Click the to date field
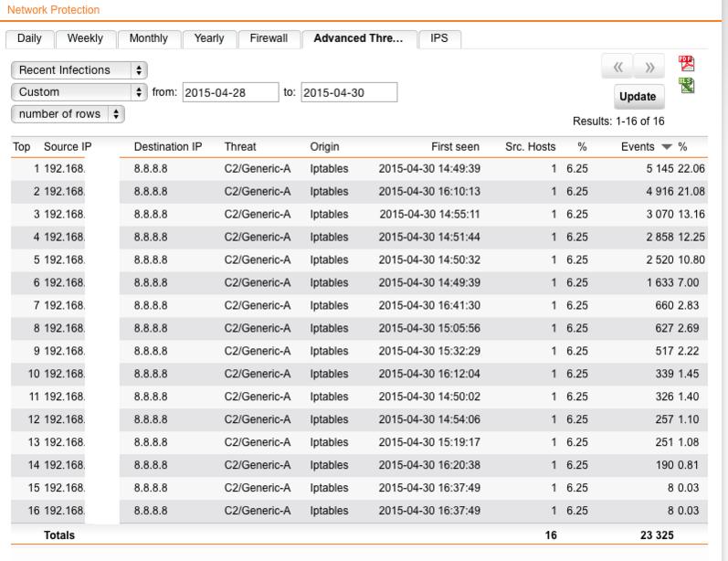This screenshot has width=728, height=561. [349, 92]
